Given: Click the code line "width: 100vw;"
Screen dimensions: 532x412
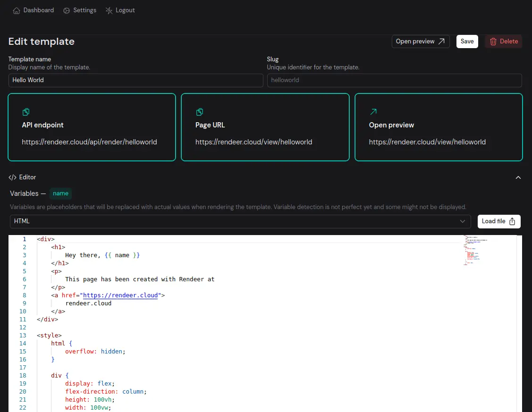Looking at the screenshot, I should click(88, 408).
